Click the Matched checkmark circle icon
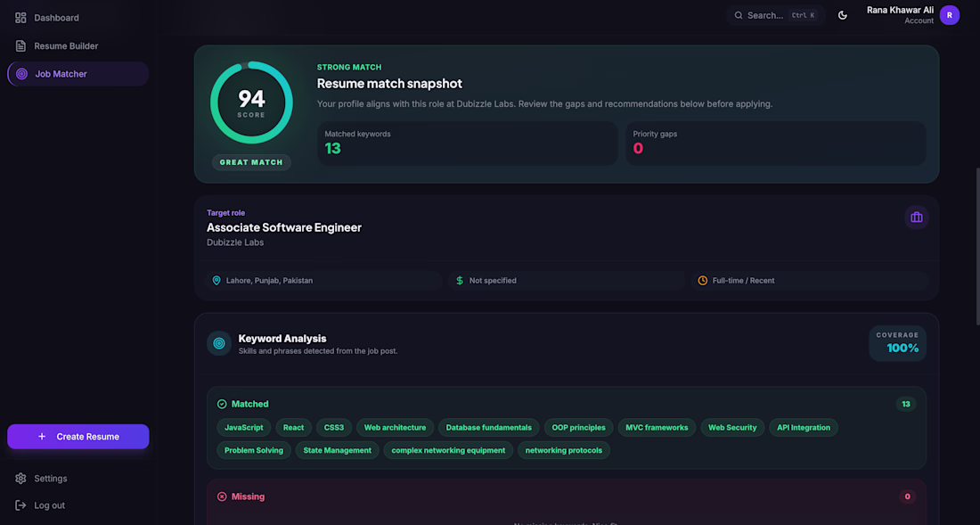The height and width of the screenshot is (525, 980). click(222, 405)
